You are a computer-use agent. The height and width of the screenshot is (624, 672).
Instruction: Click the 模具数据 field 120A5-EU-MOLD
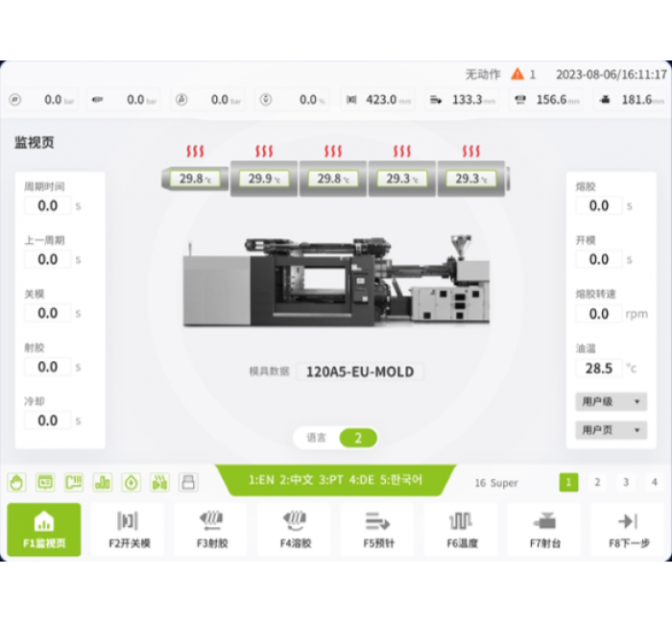click(360, 372)
